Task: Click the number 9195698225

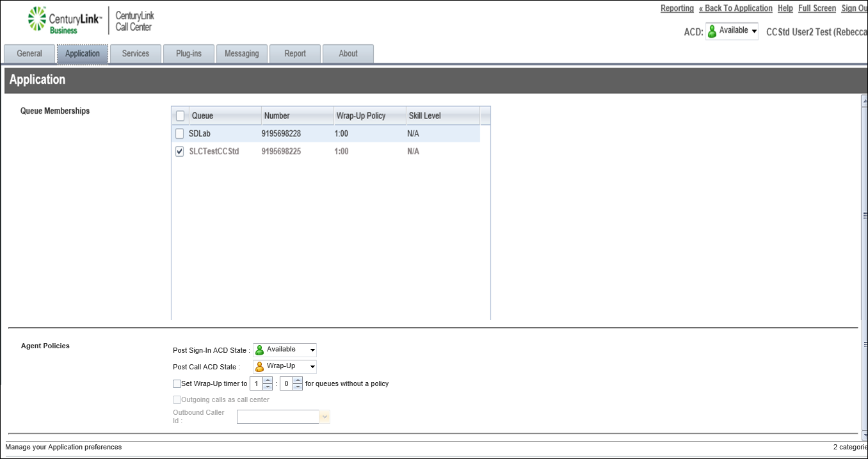Action: pos(281,152)
